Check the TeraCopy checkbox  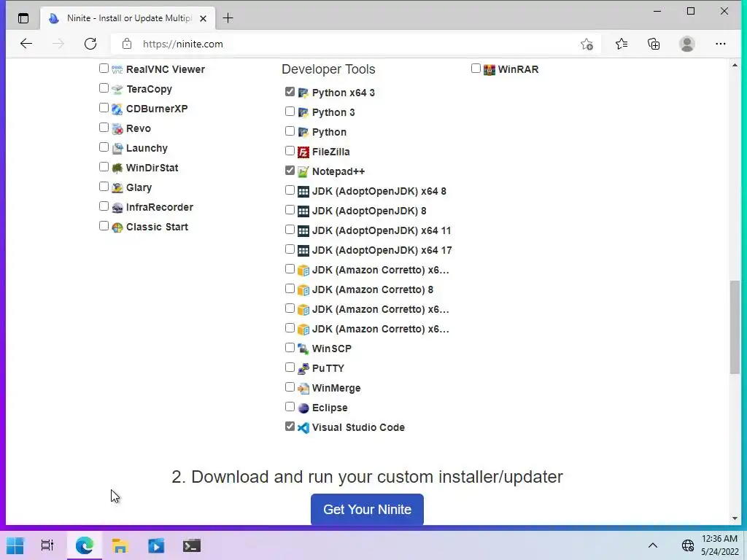tap(104, 88)
